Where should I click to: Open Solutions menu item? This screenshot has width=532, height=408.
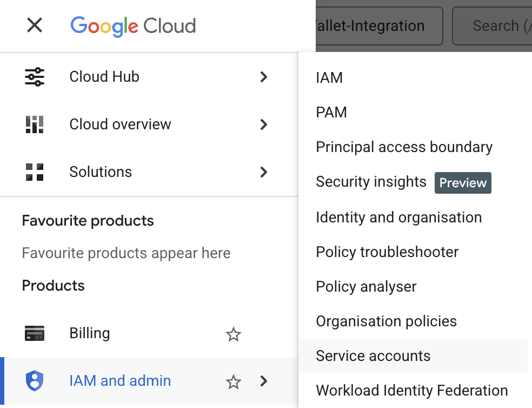click(149, 172)
